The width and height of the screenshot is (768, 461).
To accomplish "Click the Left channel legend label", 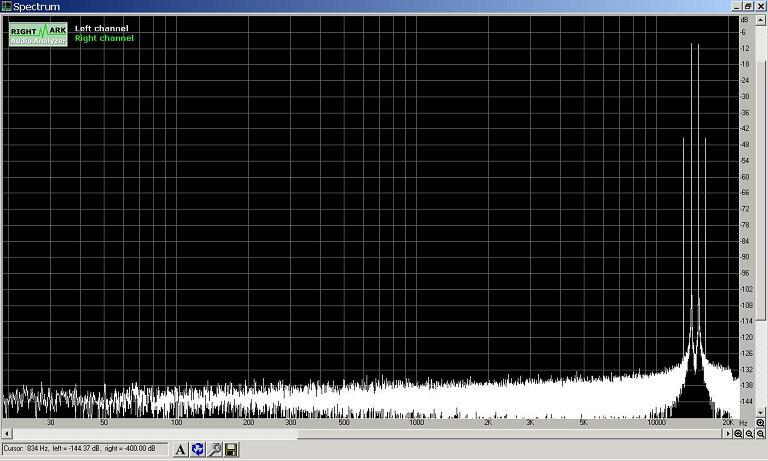I will click(x=101, y=28).
